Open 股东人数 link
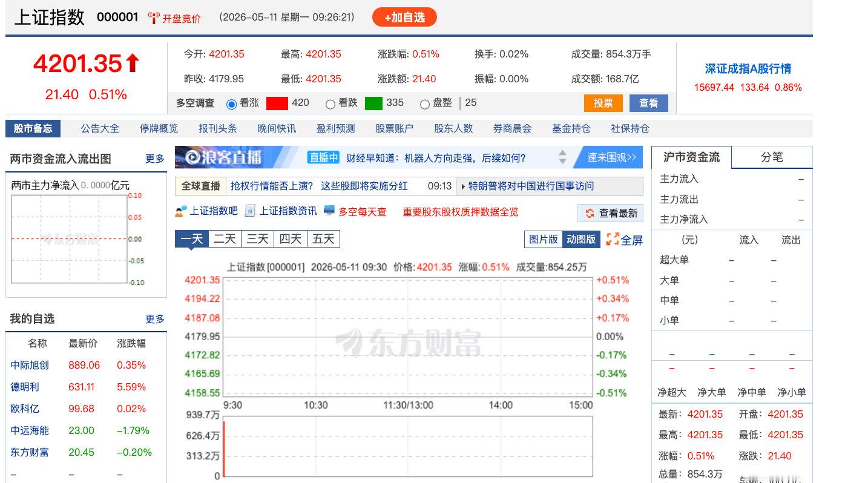This screenshot has width=868, height=483. [x=453, y=128]
